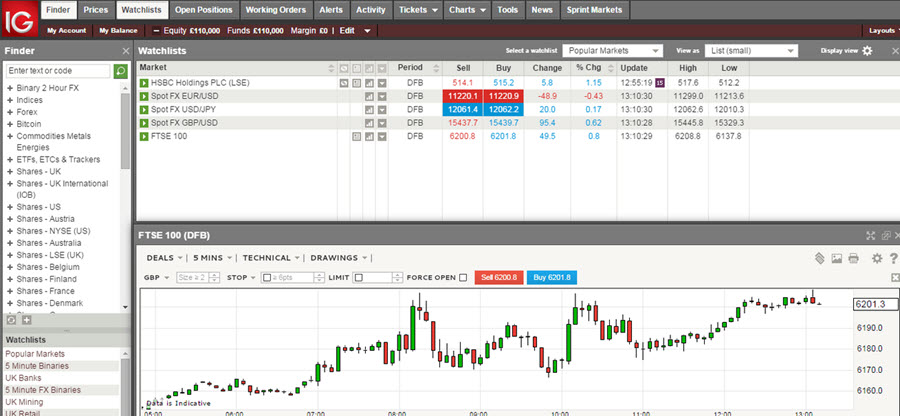
Task: Open the Open Positions tab
Action: (x=203, y=10)
